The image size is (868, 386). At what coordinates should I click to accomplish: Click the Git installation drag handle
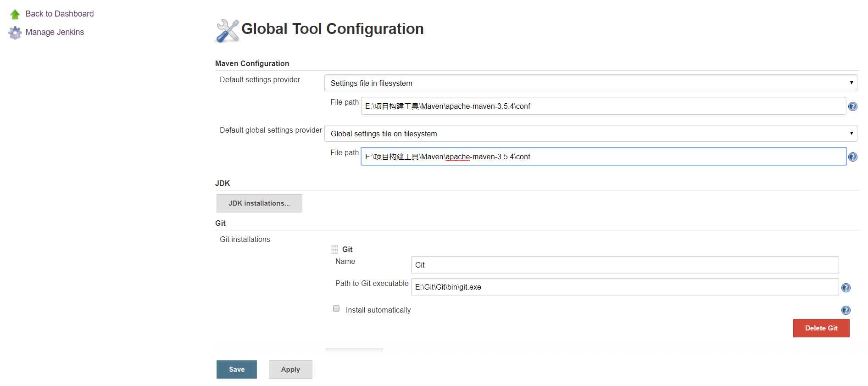[x=334, y=249]
